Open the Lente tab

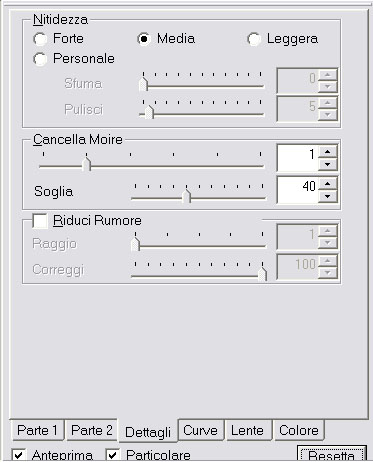tap(247, 430)
